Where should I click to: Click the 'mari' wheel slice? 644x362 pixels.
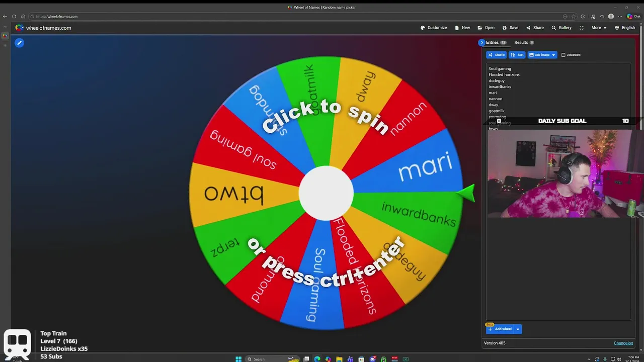425,166
